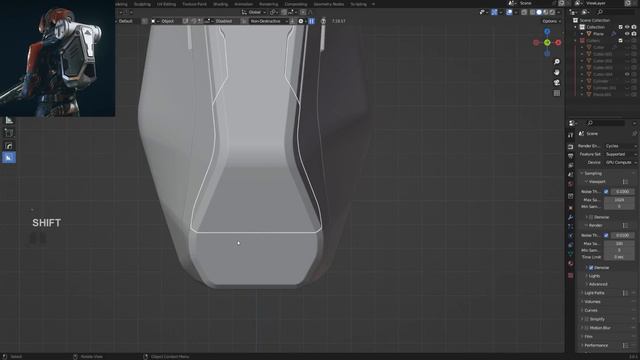Image resolution: width=640 pixels, height=360 pixels.
Task: Click the red X axis on navigation gizmo
Action: [x=558, y=42]
